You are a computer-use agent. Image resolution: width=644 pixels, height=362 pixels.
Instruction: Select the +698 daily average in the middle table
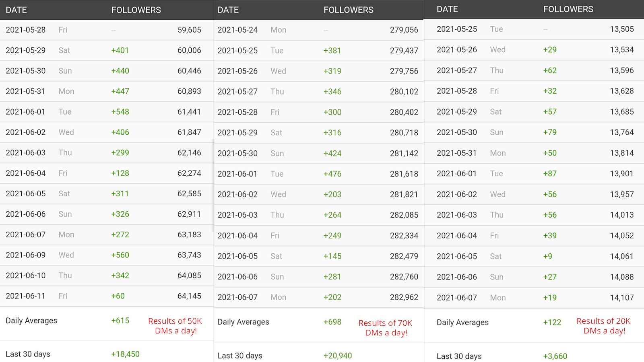pos(332,322)
